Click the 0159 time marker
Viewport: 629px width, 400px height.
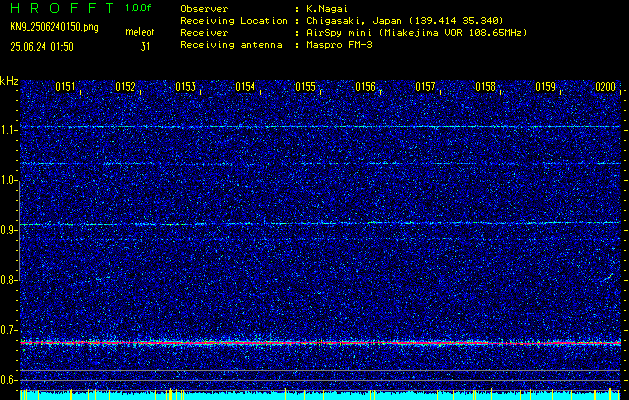[546, 87]
